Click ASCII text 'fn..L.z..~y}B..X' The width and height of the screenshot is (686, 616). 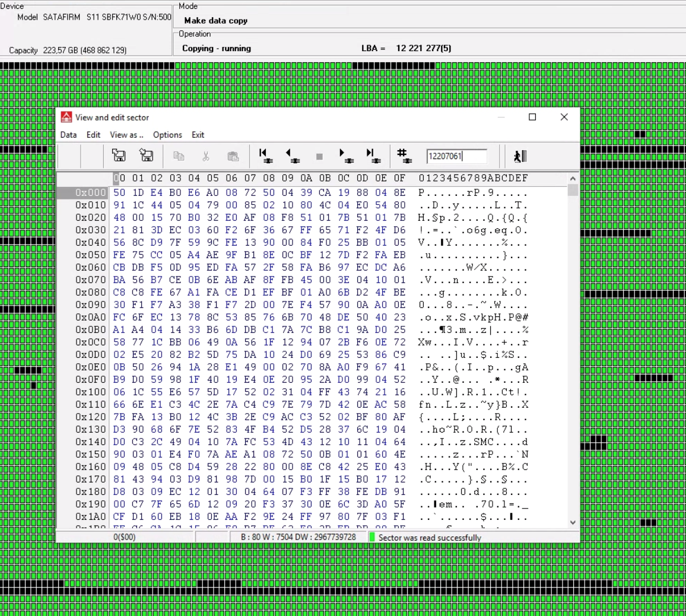[x=474, y=405]
